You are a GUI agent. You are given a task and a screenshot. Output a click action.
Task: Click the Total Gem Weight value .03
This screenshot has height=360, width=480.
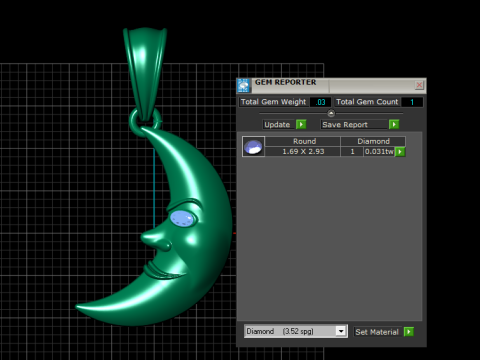click(x=320, y=102)
